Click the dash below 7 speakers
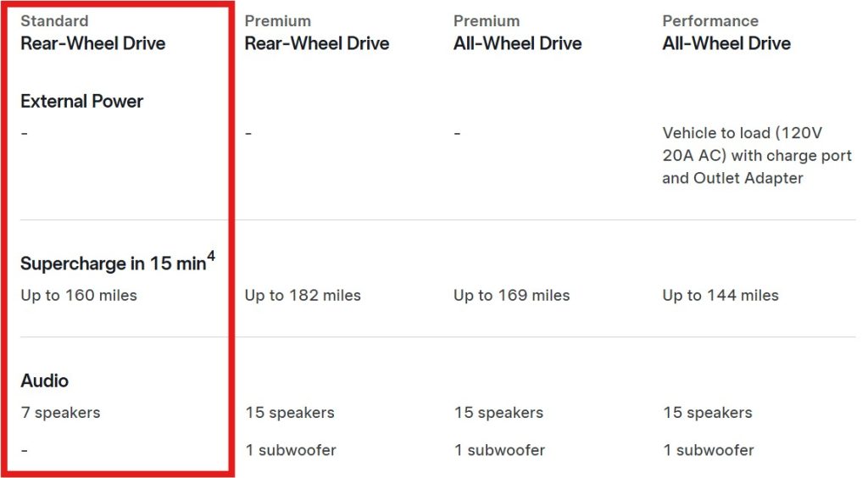The image size is (868, 478). pos(25,450)
